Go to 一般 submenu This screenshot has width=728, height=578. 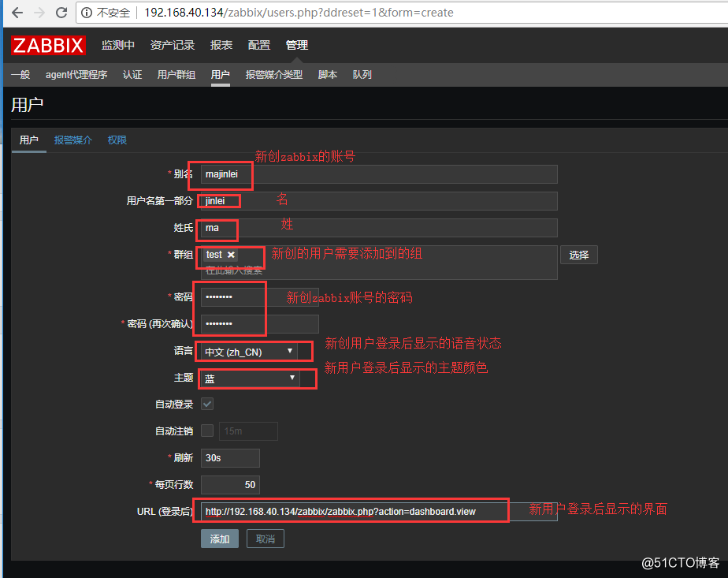20,74
